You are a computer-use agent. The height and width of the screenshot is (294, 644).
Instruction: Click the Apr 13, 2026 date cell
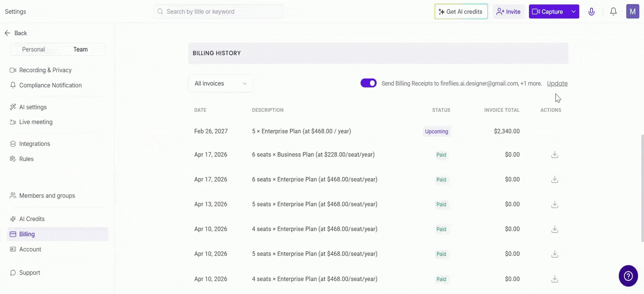tap(211, 204)
